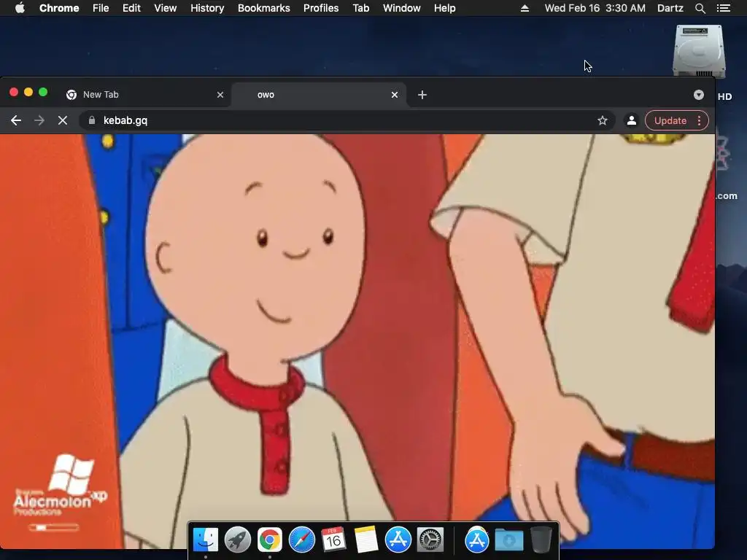Select the owo tab

tap(318, 95)
